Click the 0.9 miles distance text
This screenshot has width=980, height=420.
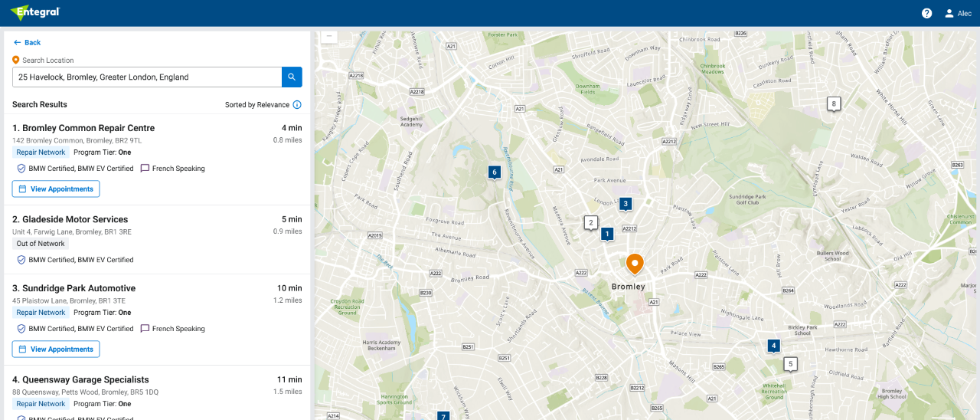(x=288, y=231)
